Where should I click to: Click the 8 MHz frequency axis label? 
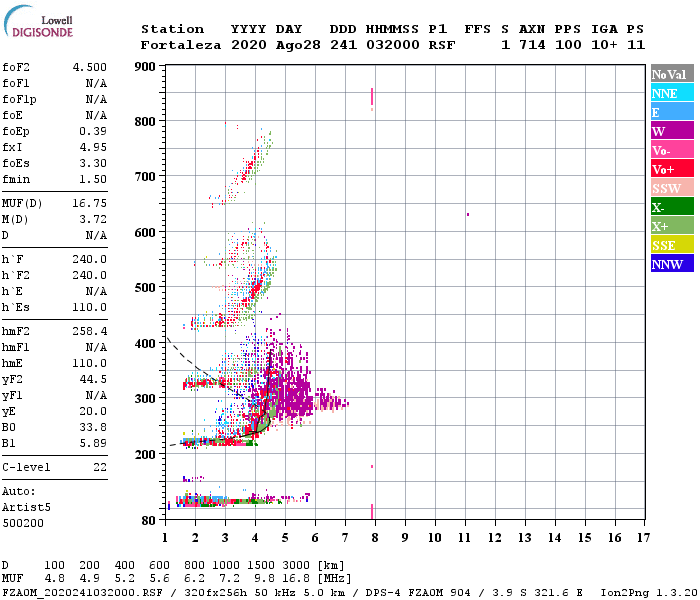pos(375,538)
